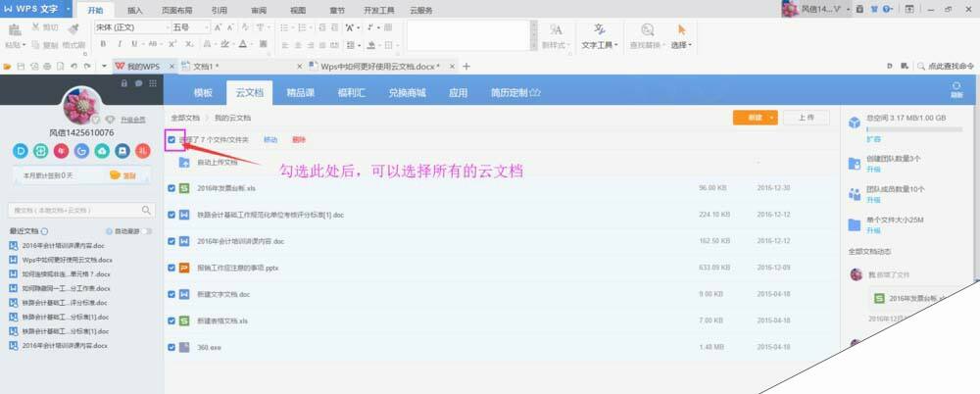Click the Paste clipboard icon

(x=15, y=28)
